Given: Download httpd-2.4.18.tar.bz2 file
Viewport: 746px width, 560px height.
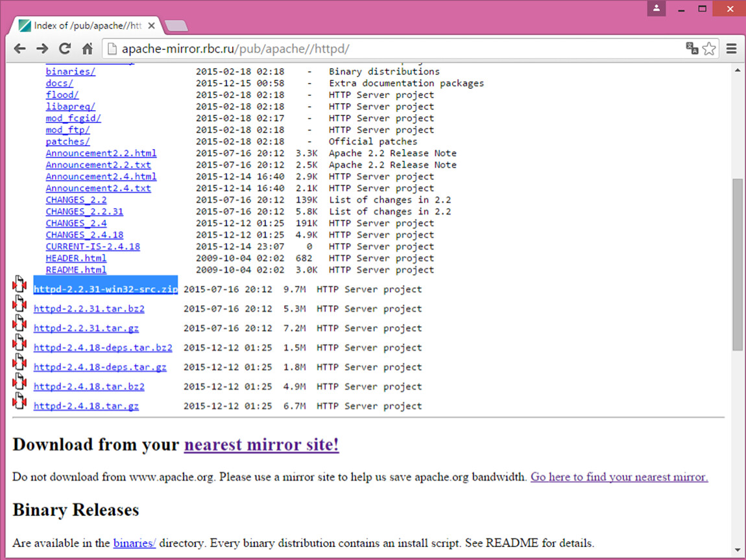Looking at the screenshot, I should tap(89, 387).
